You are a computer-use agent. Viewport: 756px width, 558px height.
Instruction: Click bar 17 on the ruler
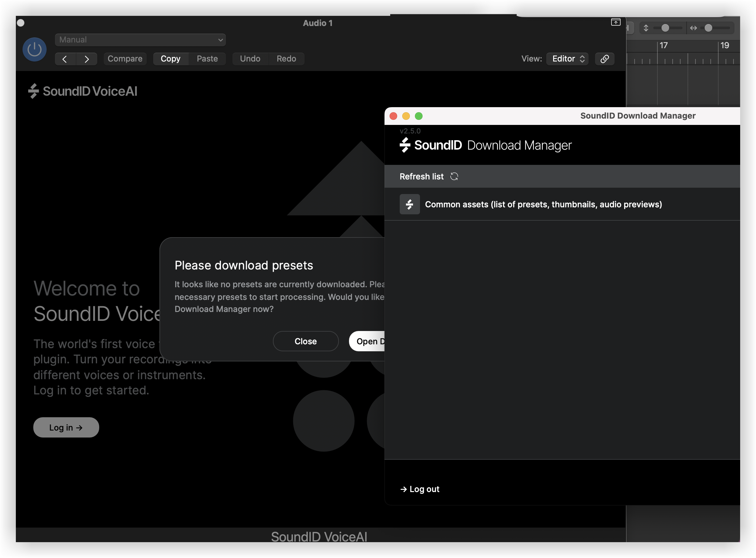tap(663, 45)
